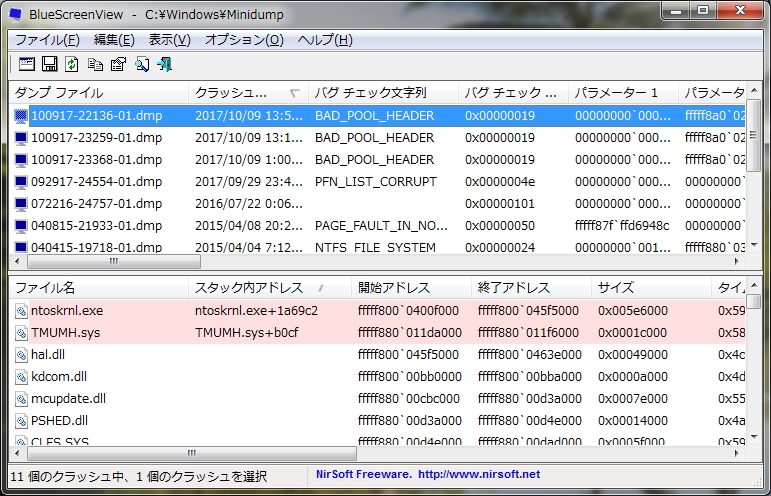This screenshot has height=496, width=771.
Task: Click the Copy Selected Items icon
Action: coord(95,64)
